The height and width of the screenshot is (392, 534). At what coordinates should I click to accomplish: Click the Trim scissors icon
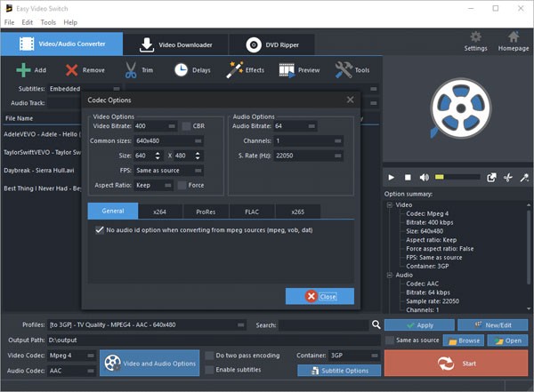pos(131,69)
